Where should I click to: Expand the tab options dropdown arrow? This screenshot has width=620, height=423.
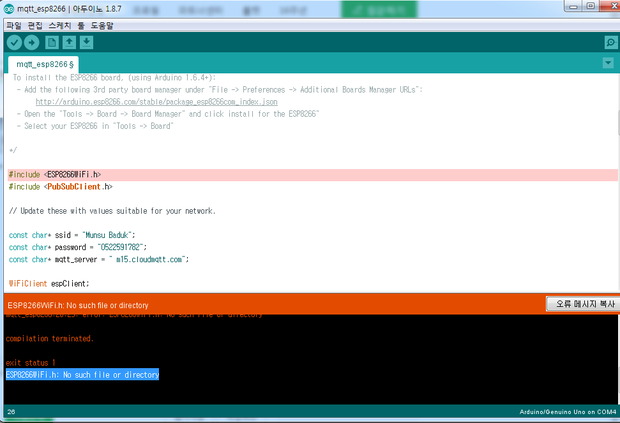click(x=608, y=63)
